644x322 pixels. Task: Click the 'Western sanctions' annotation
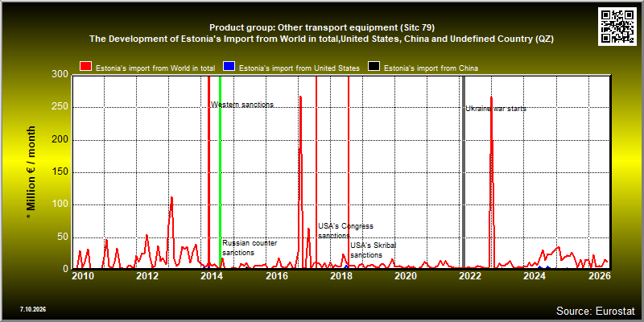pyautogui.click(x=242, y=105)
